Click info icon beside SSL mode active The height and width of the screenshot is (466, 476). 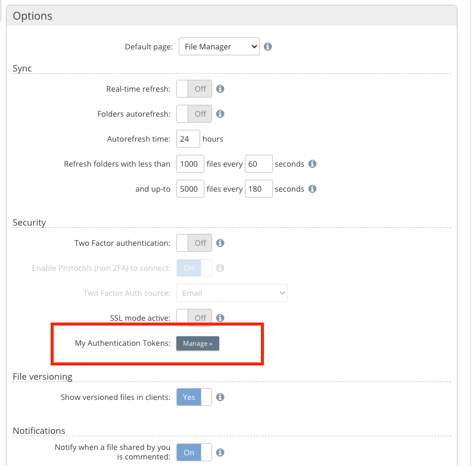tap(220, 318)
